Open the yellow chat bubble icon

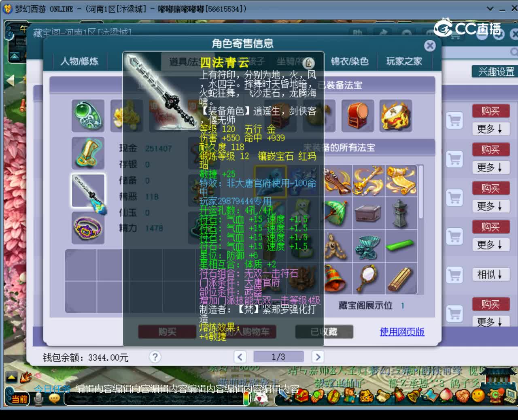tap(55, 399)
